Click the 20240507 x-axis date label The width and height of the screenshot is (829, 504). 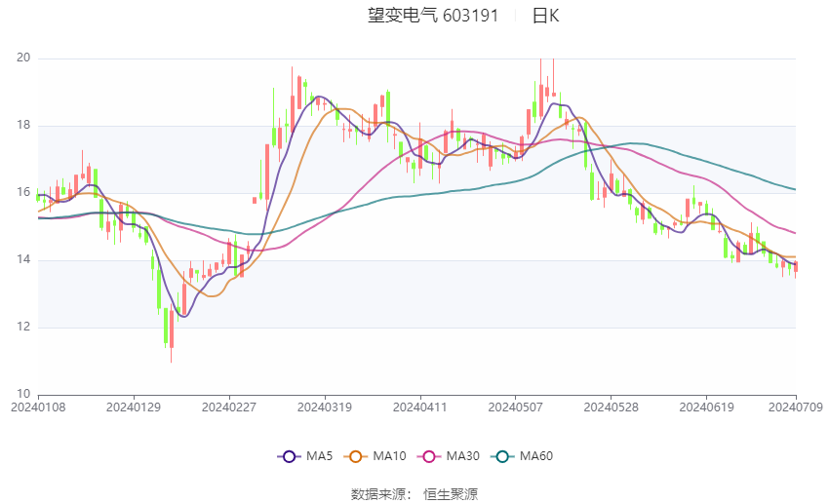pyautogui.click(x=516, y=407)
